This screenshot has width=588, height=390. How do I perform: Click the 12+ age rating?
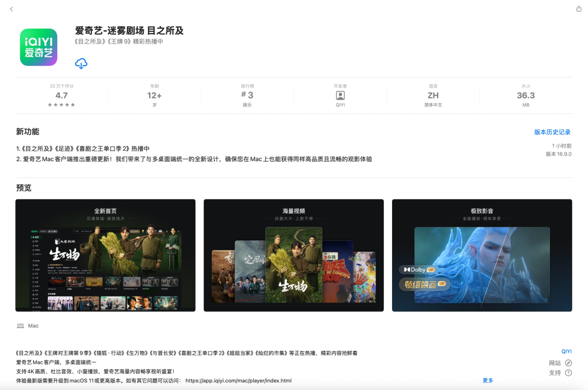[x=154, y=96]
